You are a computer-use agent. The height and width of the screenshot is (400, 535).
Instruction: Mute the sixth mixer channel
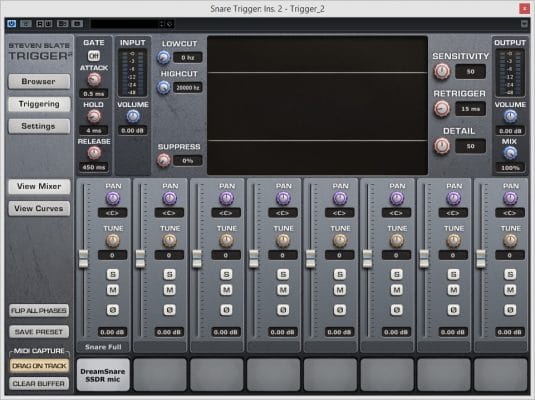pyautogui.click(x=396, y=290)
